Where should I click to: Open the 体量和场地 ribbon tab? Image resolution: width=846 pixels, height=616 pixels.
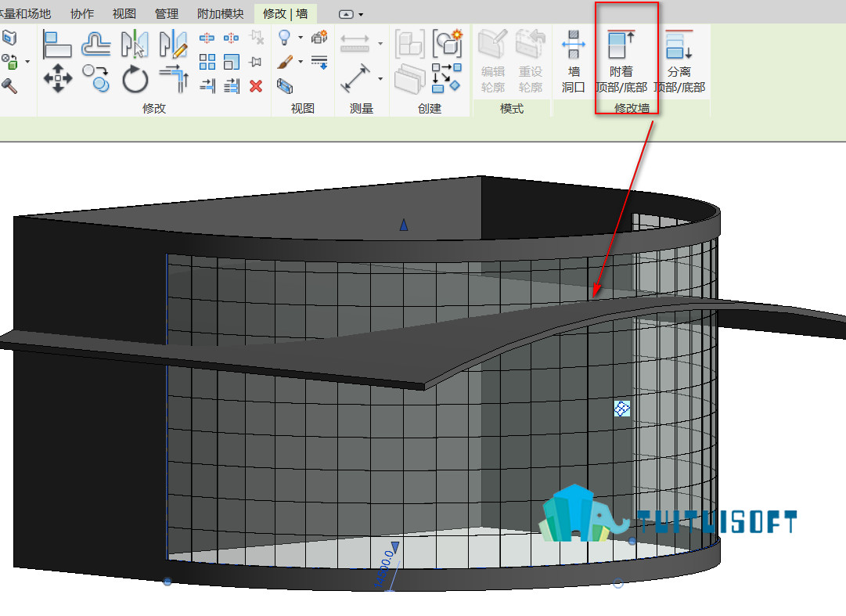coord(25,13)
